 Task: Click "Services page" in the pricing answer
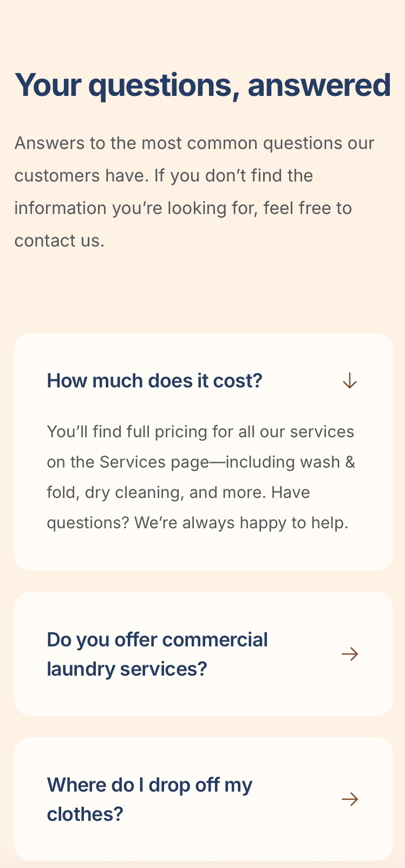(154, 462)
